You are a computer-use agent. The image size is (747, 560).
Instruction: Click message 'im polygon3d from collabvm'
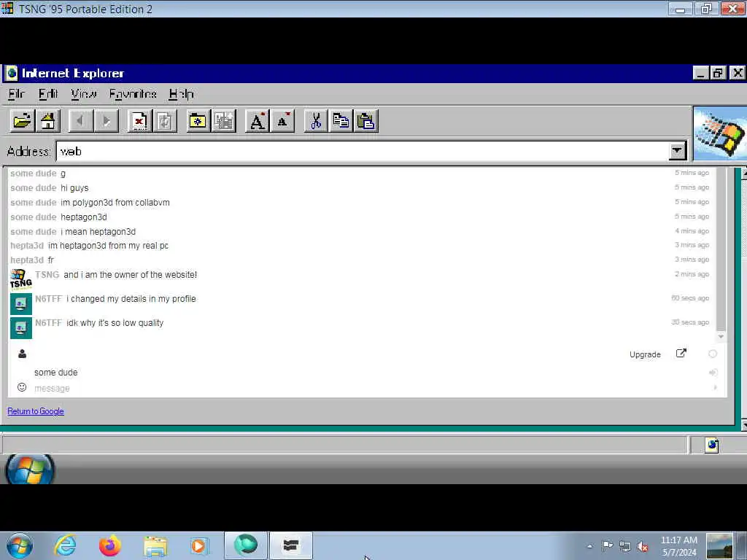(x=115, y=203)
